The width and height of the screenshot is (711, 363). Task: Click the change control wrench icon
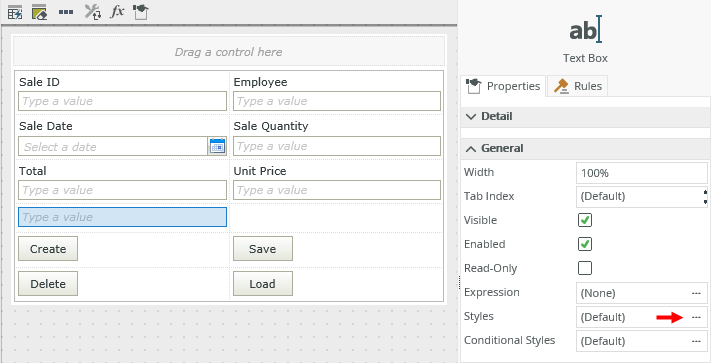[93, 12]
